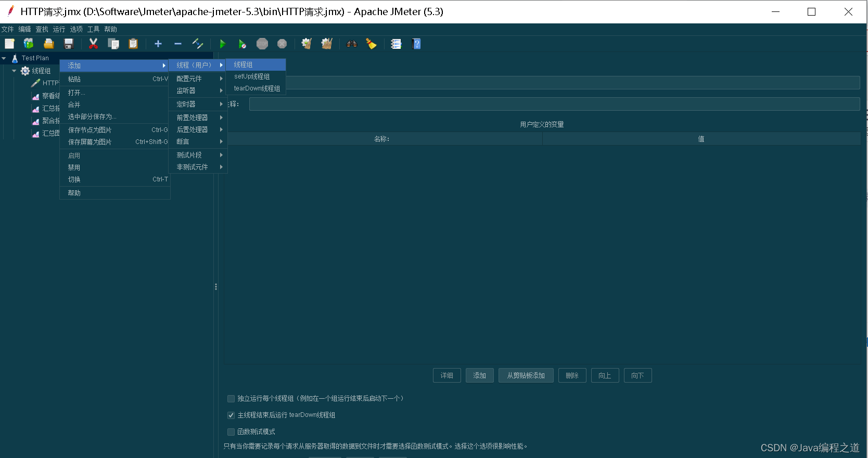Enable 函数测试模式 checkbox

coord(231,432)
